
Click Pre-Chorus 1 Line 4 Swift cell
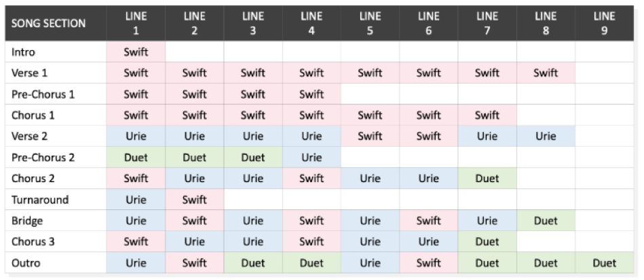click(x=311, y=94)
